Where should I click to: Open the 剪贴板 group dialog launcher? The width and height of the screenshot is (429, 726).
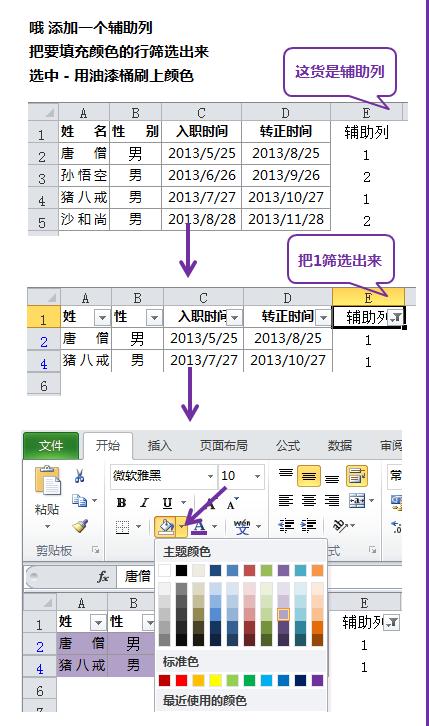[x=95, y=550]
